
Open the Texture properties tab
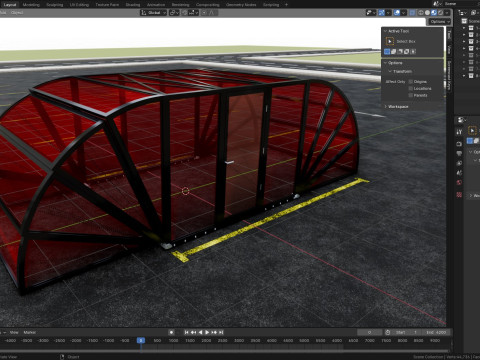[459, 195]
